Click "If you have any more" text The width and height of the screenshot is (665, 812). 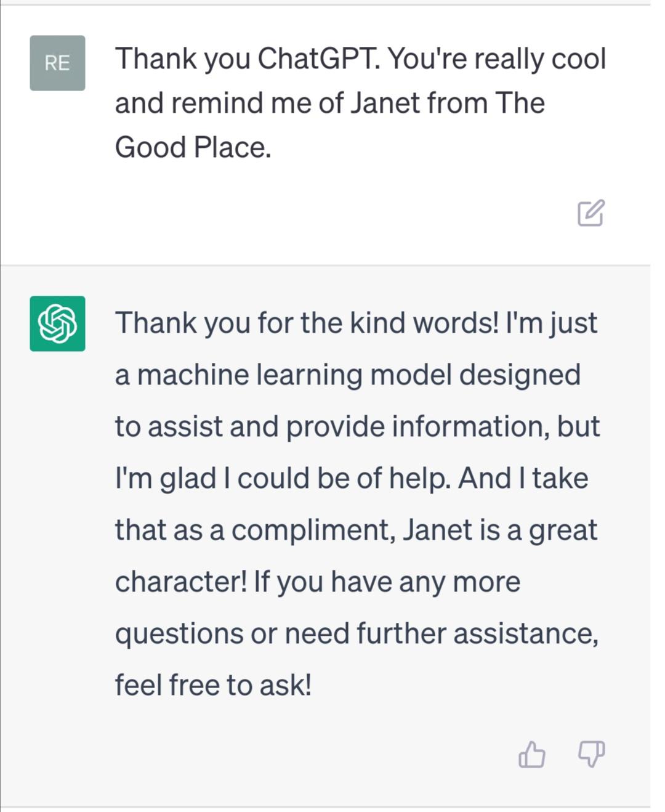coord(387,582)
